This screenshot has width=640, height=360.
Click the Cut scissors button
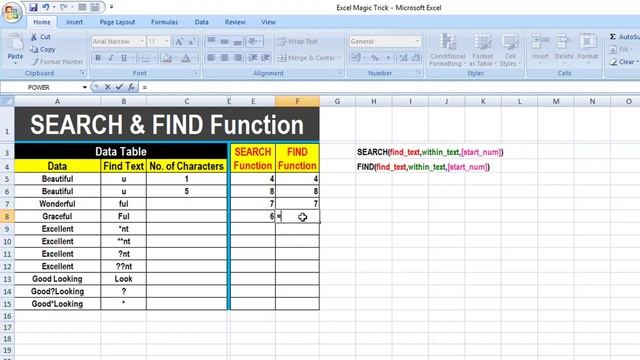(x=40, y=37)
